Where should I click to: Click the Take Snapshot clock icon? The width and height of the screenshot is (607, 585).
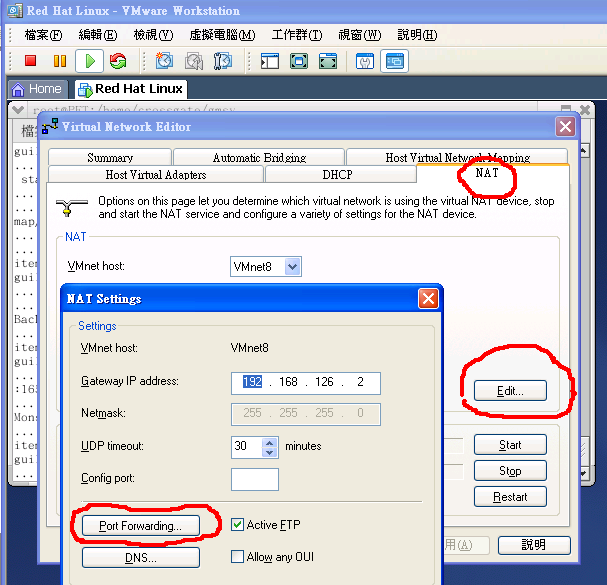point(164,61)
